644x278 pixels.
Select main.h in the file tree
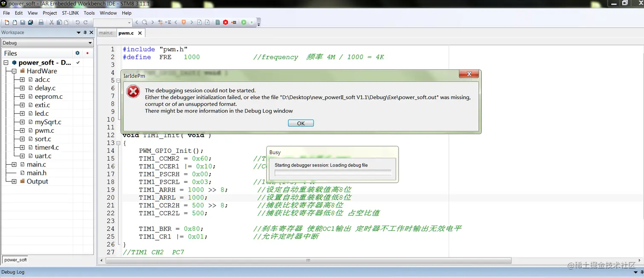pos(37,173)
